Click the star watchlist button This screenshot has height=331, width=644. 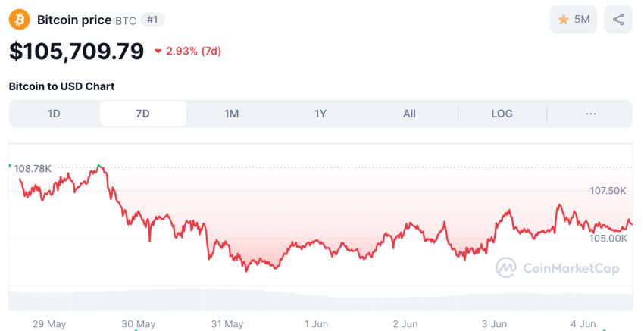click(x=574, y=20)
